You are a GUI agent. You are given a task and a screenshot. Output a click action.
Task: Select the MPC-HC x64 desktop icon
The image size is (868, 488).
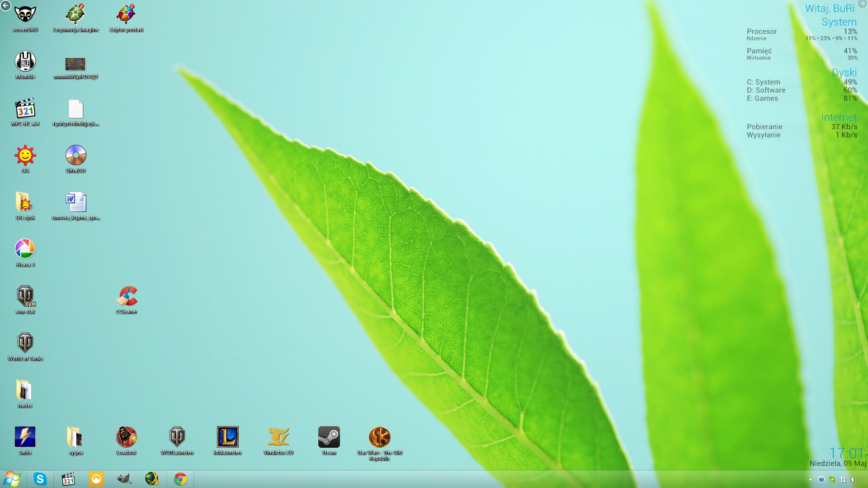pyautogui.click(x=25, y=112)
